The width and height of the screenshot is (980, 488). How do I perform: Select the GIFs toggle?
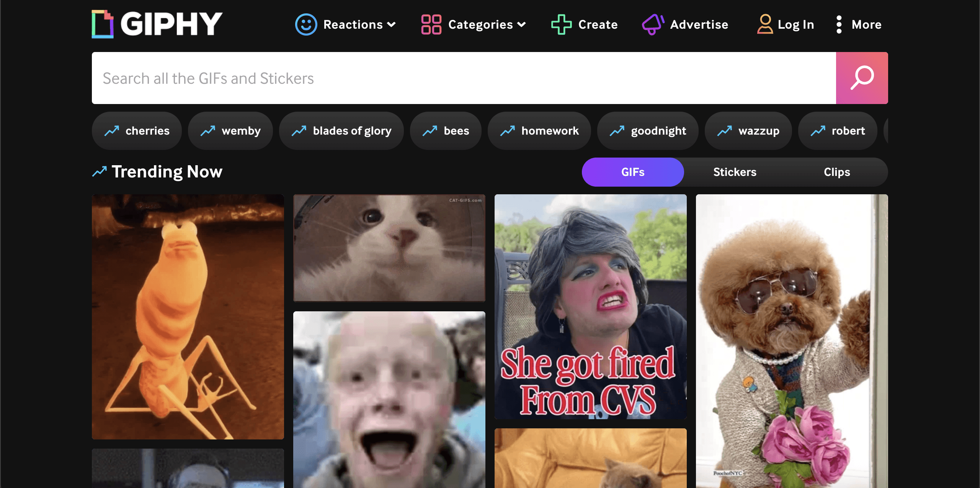(x=633, y=172)
